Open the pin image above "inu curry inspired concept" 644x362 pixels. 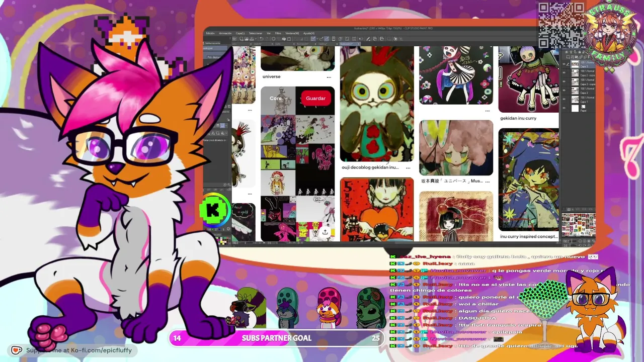pyautogui.click(x=529, y=179)
